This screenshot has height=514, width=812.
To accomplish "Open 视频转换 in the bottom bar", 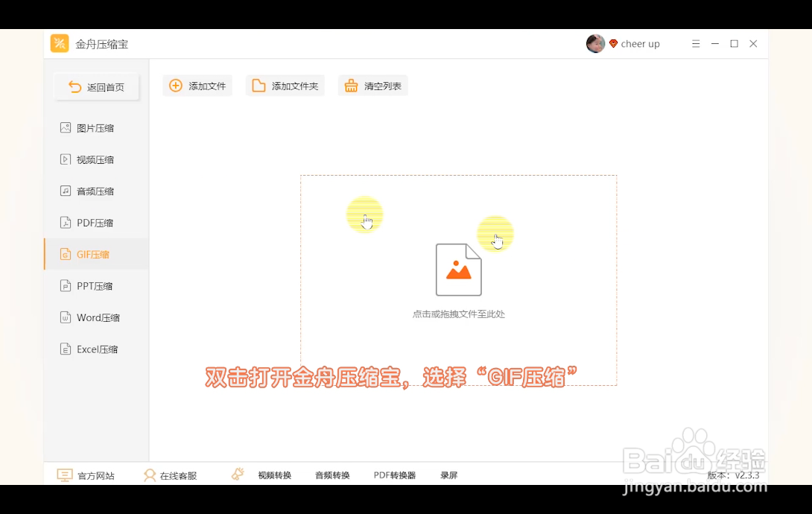I will click(274, 475).
